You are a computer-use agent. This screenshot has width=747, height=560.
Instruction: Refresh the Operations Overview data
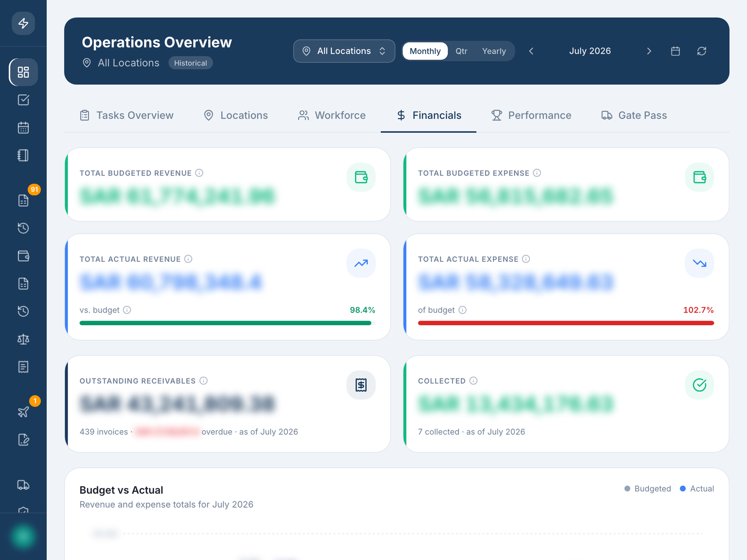(x=702, y=51)
